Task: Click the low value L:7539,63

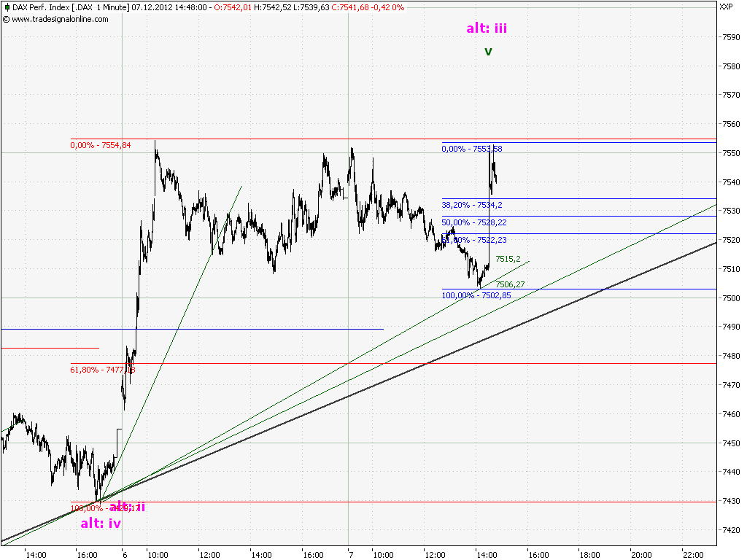Action: pos(311,7)
